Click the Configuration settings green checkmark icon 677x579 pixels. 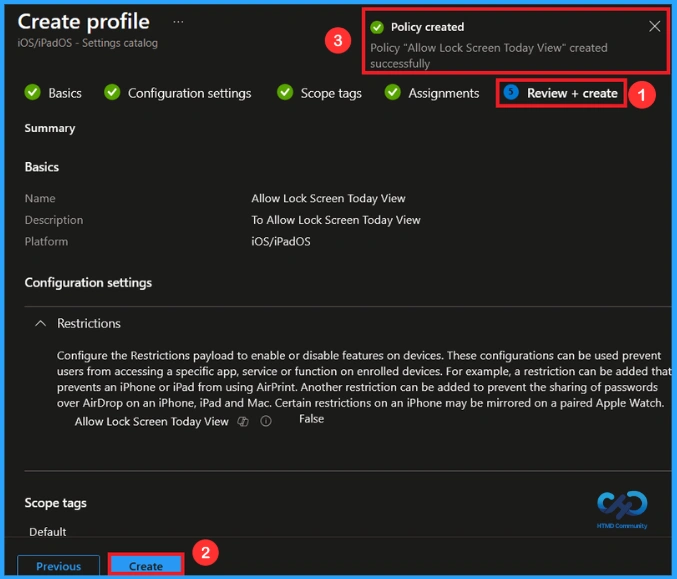point(112,92)
